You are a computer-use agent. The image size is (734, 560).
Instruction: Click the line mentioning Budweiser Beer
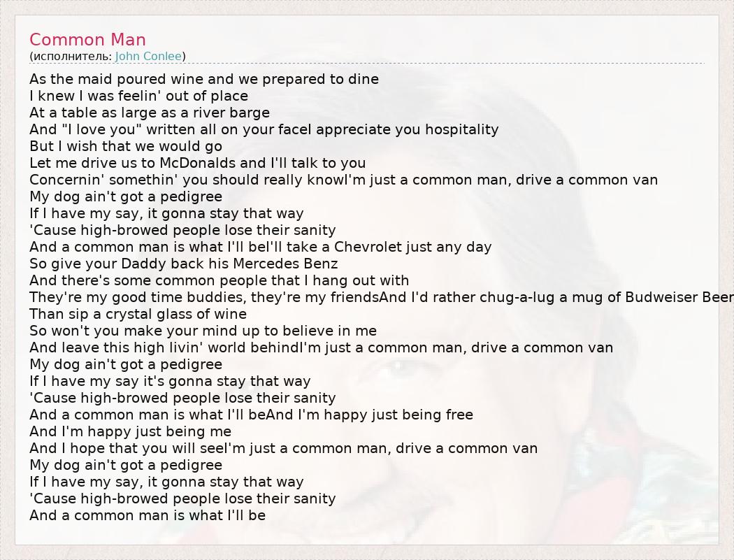click(381, 297)
